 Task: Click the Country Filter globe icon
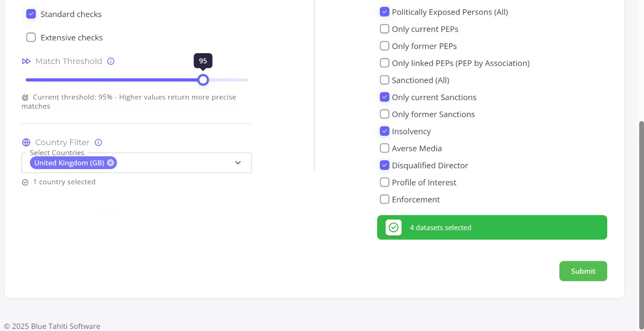click(x=26, y=142)
